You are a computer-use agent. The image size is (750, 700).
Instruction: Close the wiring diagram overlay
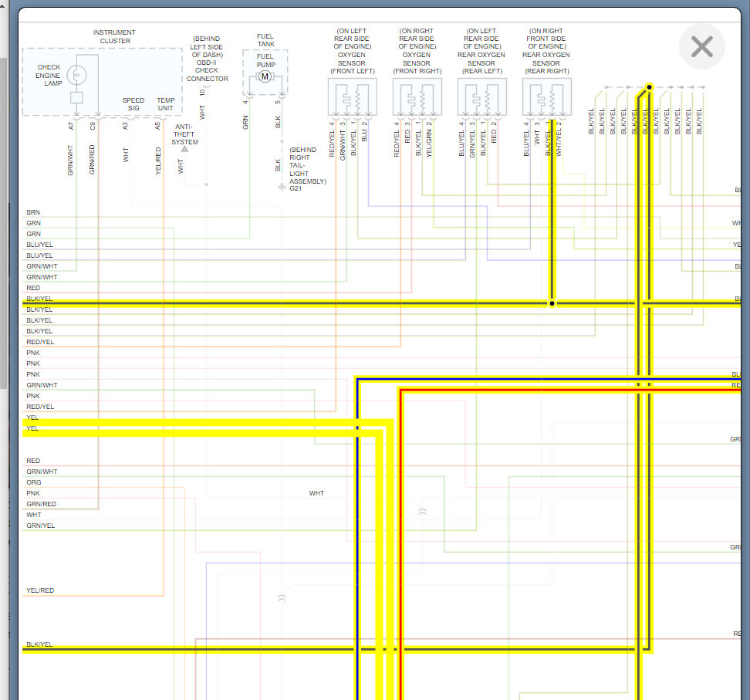tap(701, 46)
